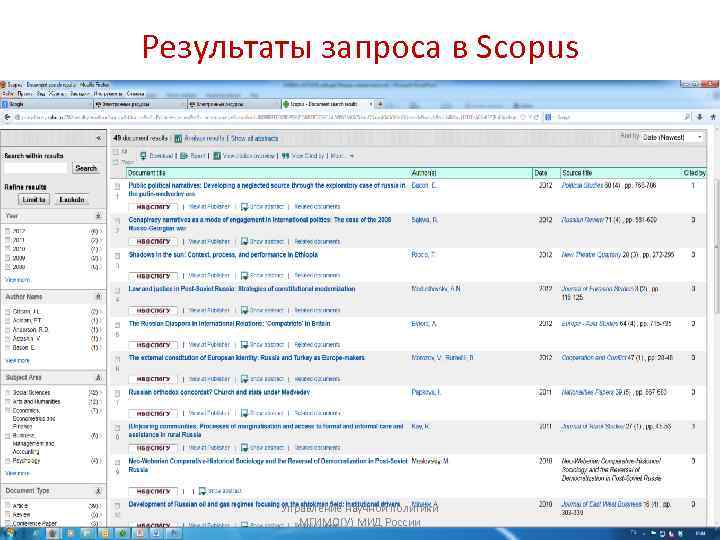This screenshot has width=720, height=540.
Task: Click Show abstract icon for European identity result
Action: point(244,379)
